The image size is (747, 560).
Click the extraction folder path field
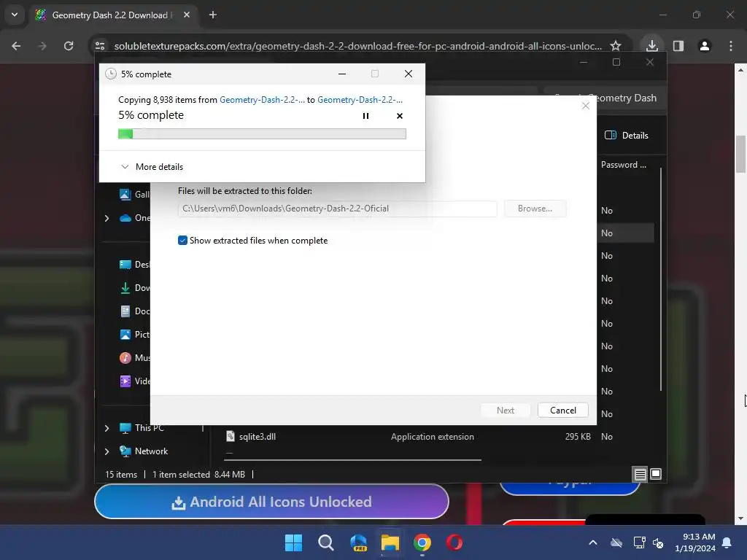337,209
